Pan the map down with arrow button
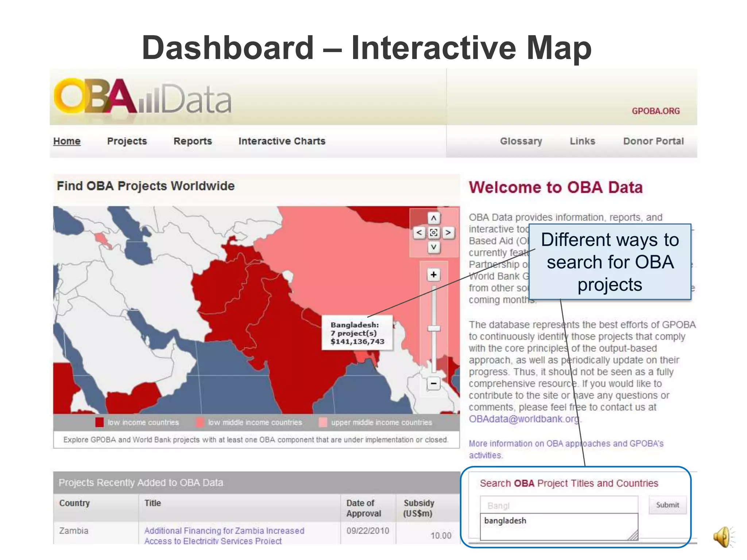This screenshot has height=560, width=747. pos(433,247)
